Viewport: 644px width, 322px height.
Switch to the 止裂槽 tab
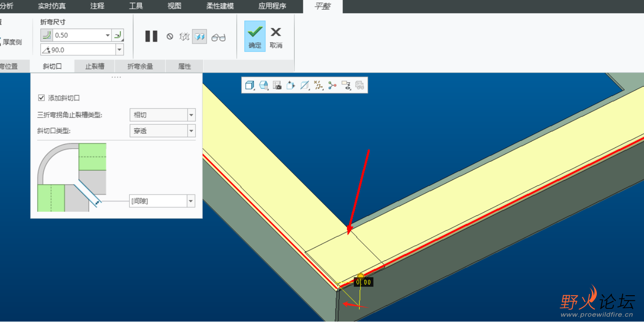(95, 66)
